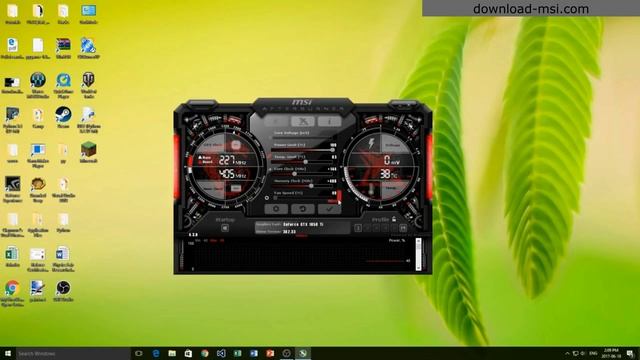Open the Windows Store taskbar icon
Screen dimensions: 640x360
[x=188, y=353]
